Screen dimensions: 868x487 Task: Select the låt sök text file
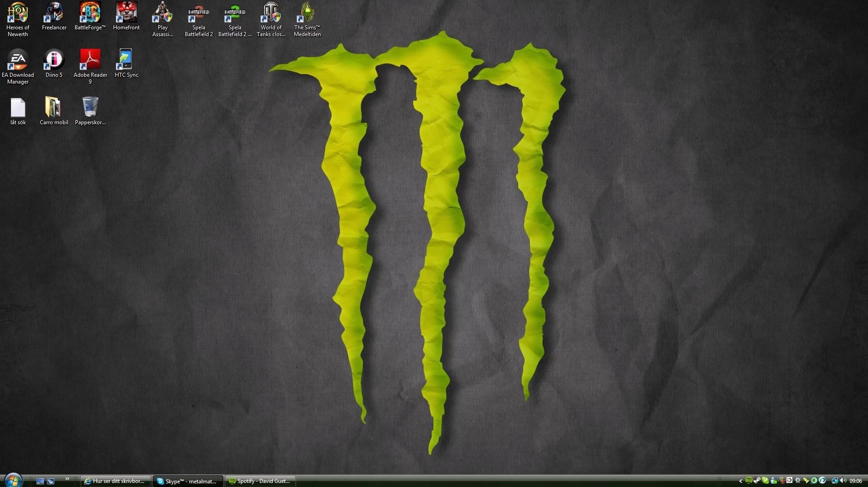coord(18,111)
